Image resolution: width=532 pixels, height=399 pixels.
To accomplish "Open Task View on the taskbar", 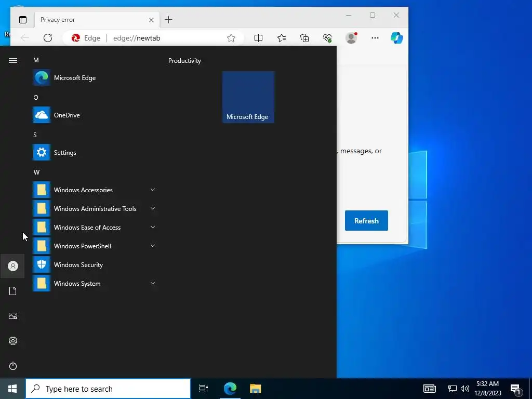I will pos(204,389).
